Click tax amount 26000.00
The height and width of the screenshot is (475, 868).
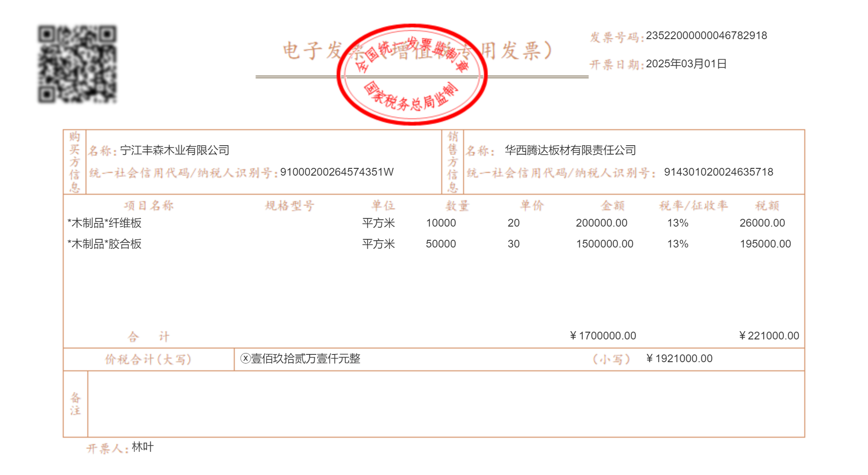click(x=762, y=223)
